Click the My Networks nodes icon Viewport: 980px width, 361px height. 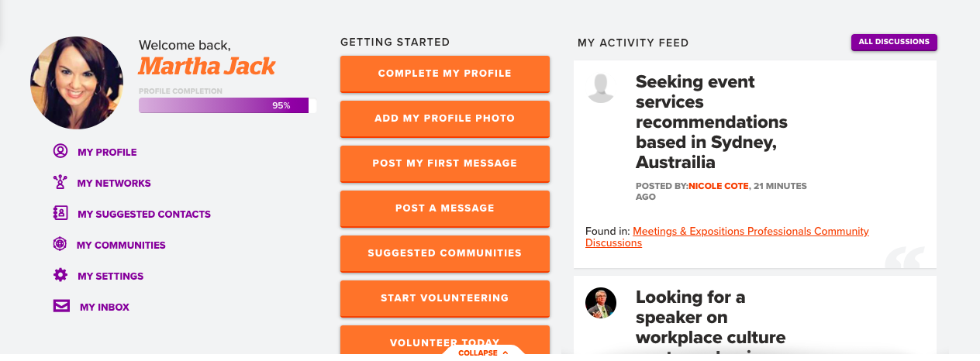point(60,183)
